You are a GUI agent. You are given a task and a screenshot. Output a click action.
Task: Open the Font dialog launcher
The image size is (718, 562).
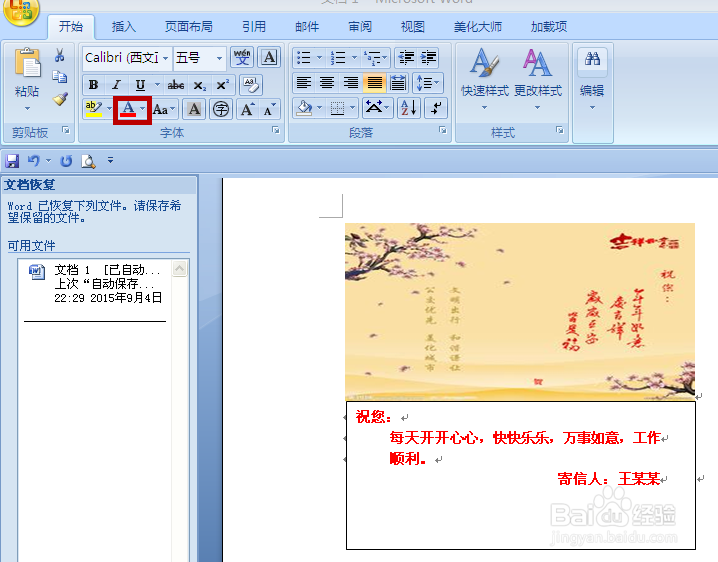coord(276,131)
